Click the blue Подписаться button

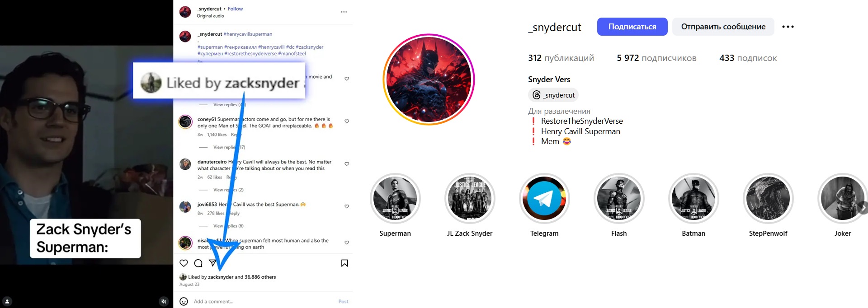pos(632,27)
